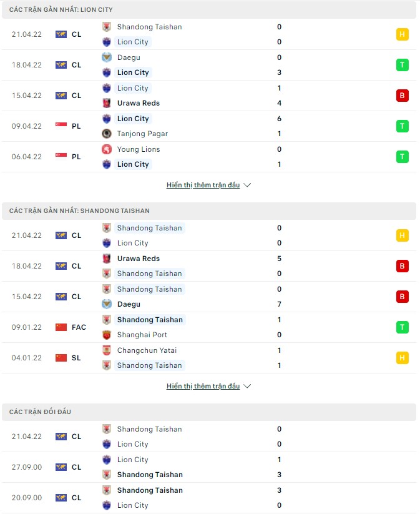
Task: Show more matches under Shandong Taishan section
Action: [208, 386]
